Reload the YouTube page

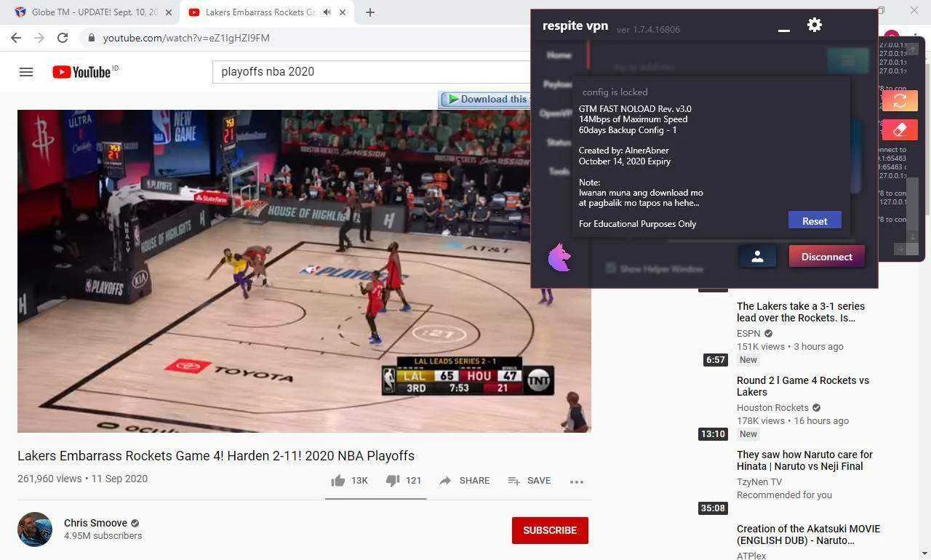pyautogui.click(x=63, y=38)
